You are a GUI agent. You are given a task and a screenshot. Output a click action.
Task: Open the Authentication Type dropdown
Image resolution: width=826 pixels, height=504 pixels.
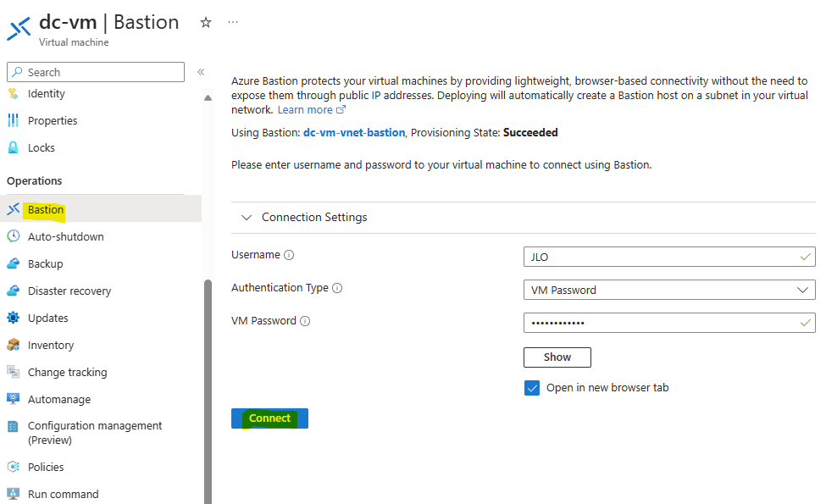(x=669, y=290)
